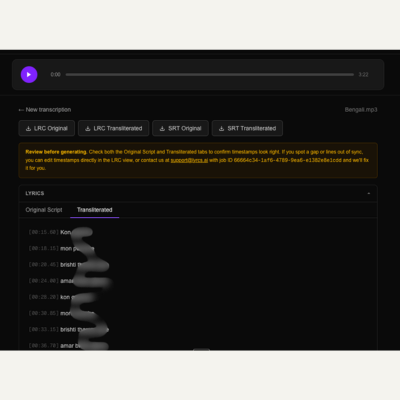Select the 00:20.45 brishti lyric line

pos(67,264)
